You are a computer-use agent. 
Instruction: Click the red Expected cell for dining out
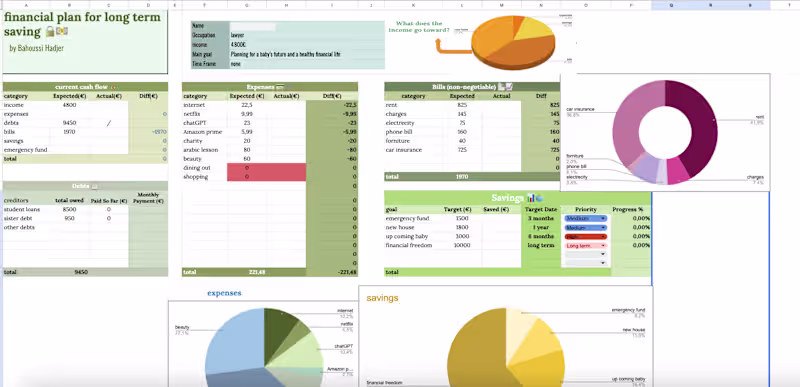pos(246,168)
